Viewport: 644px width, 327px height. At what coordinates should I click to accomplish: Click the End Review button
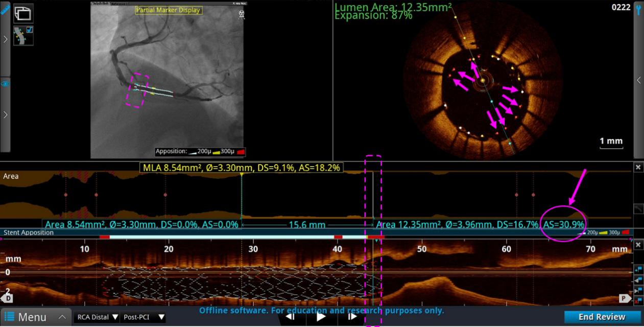click(602, 317)
